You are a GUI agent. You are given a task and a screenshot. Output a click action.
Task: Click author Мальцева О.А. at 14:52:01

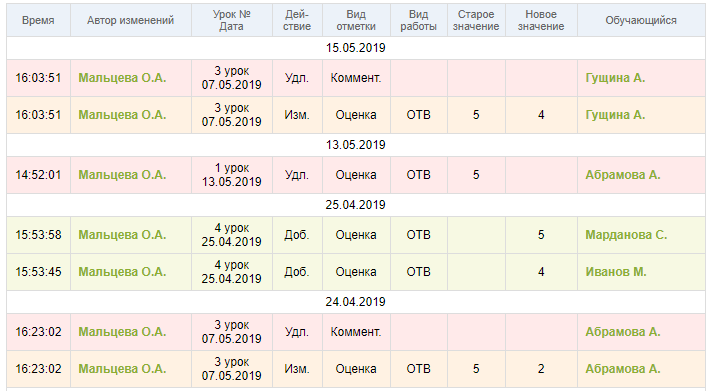(x=122, y=175)
